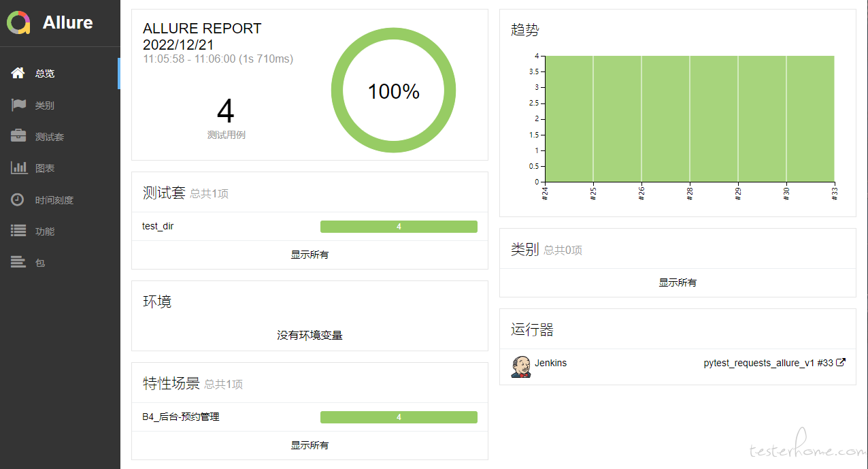This screenshot has width=868, height=469.
Task: Click the external link icon beside #33
Action: point(841,363)
